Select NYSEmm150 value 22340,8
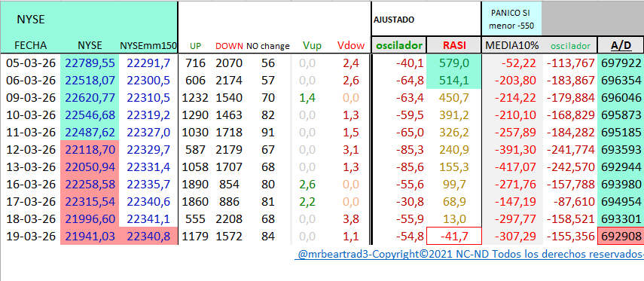The image size is (644, 281). pyautogui.click(x=148, y=237)
